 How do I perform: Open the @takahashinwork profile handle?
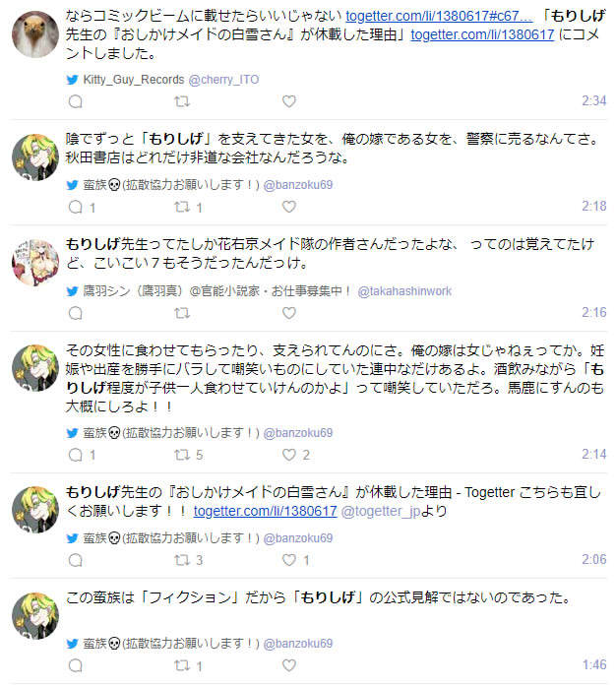pos(404,291)
